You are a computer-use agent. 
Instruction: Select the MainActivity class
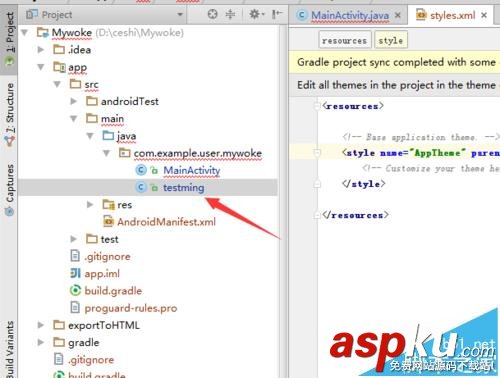pos(192,170)
